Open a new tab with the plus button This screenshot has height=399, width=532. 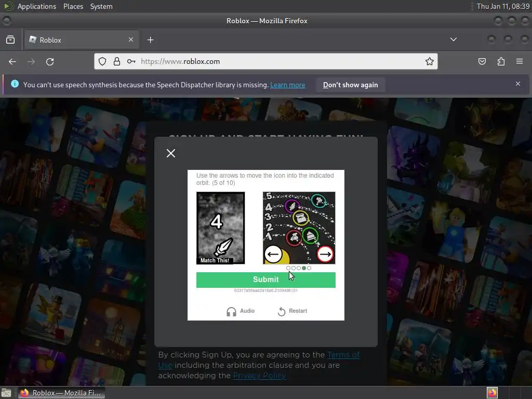(x=150, y=40)
